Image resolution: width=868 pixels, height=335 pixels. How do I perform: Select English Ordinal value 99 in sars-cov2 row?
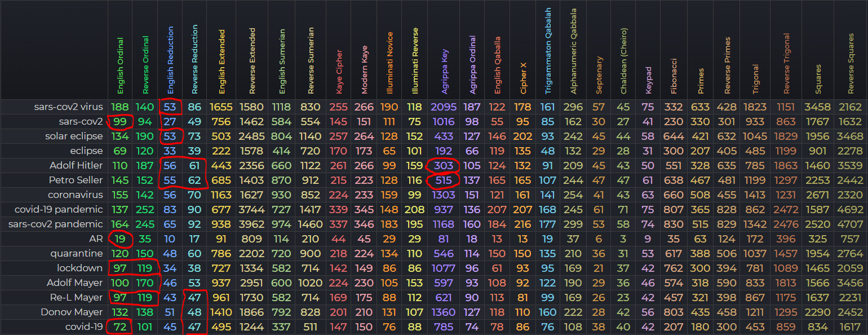click(121, 121)
